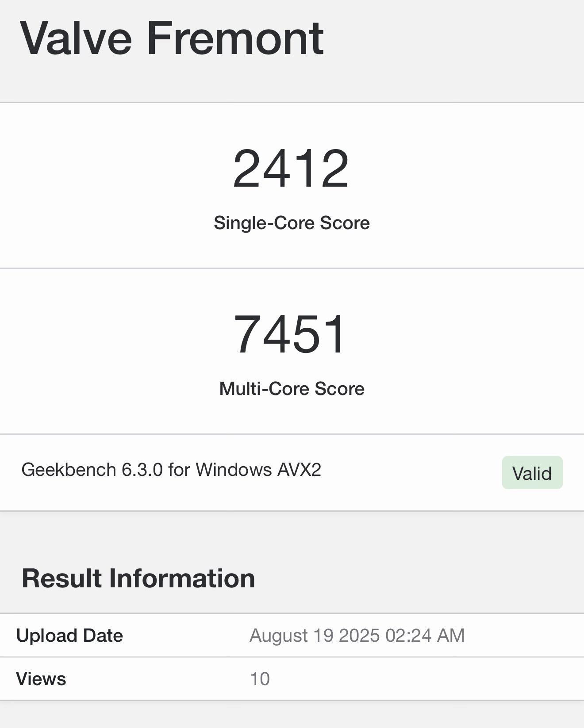Click the 02:24 AM upload time
This screenshot has height=728, width=584.
[425, 636]
